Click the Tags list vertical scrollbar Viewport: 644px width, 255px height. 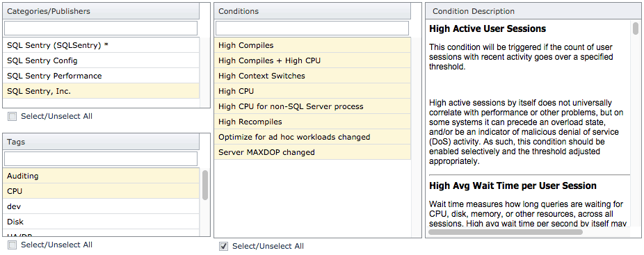coord(205,186)
